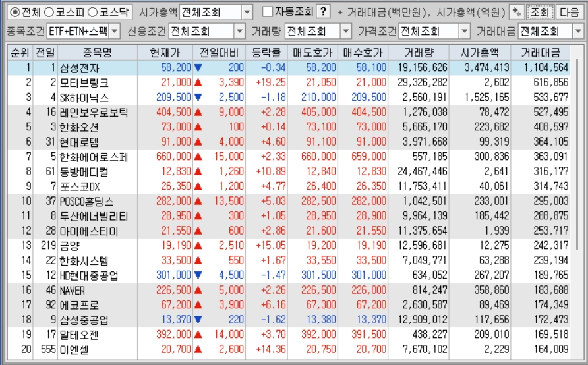Select the HD현대중공업 stock name
This screenshot has width=588, height=365.
89,275
